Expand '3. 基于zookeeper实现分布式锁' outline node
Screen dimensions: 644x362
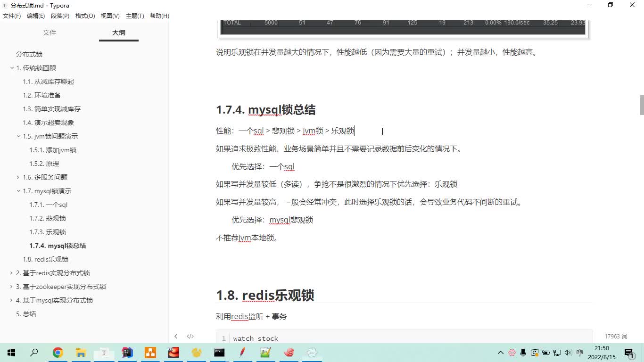tap(11, 287)
